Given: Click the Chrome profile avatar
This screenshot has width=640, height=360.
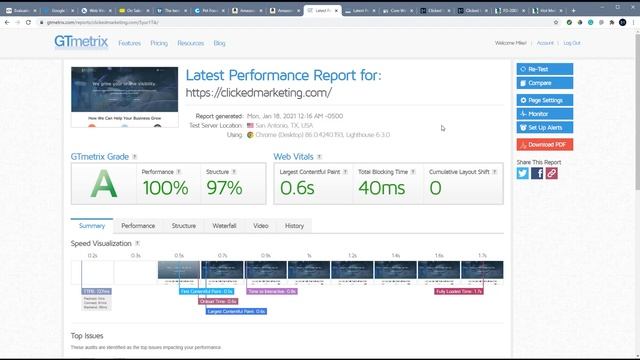Looking at the screenshot, I should click(x=622, y=22).
